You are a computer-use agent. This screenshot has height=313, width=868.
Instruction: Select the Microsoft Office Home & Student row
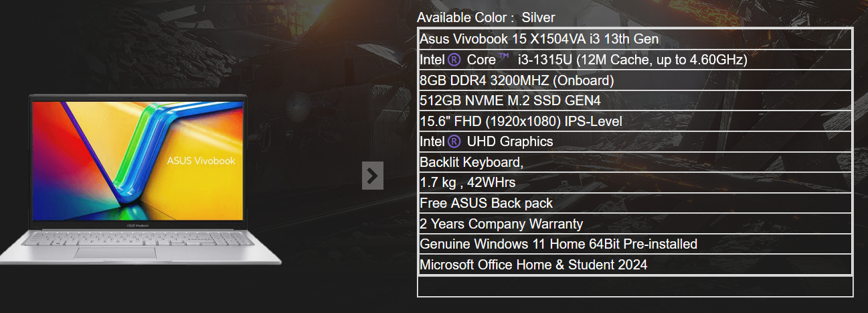[635, 264]
